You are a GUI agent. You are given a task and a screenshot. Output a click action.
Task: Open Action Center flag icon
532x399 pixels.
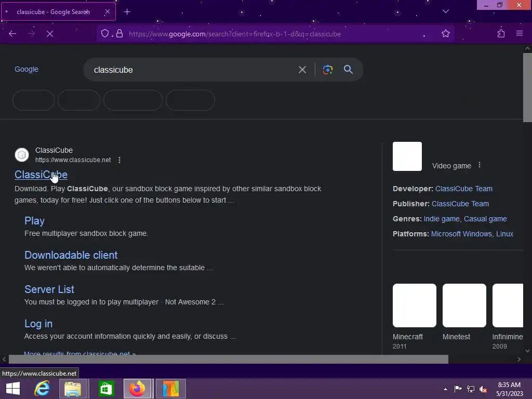[x=458, y=389]
